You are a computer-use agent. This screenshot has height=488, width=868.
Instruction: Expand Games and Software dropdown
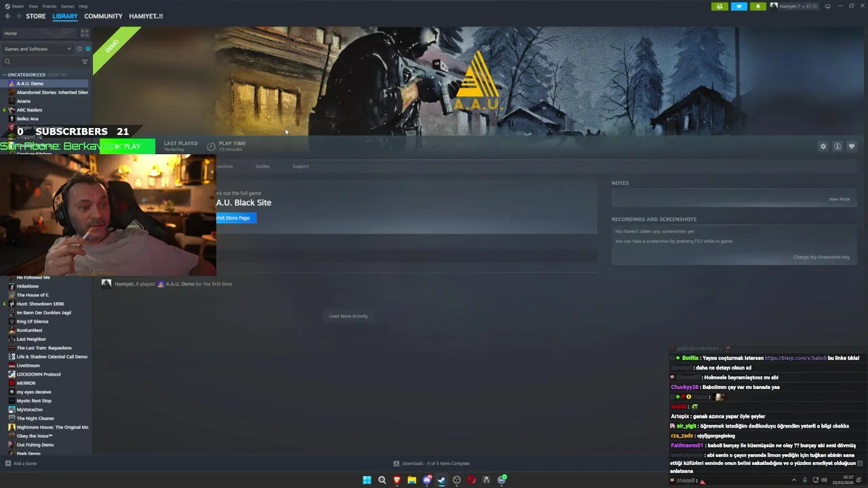tap(37, 49)
